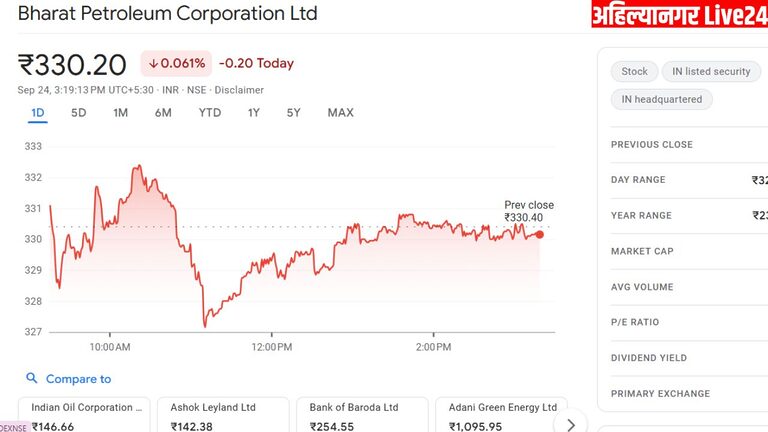Show the 1M chart range
Viewport: 768px width, 432px height.
pos(121,113)
